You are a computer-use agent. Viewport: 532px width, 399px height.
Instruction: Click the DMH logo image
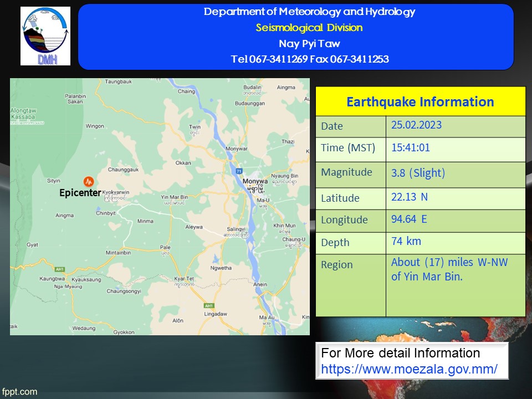click(45, 36)
